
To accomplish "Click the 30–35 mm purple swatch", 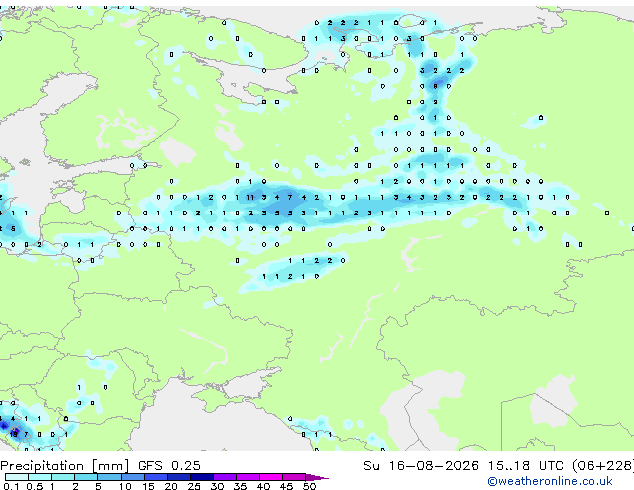I will pyautogui.click(x=224, y=477).
